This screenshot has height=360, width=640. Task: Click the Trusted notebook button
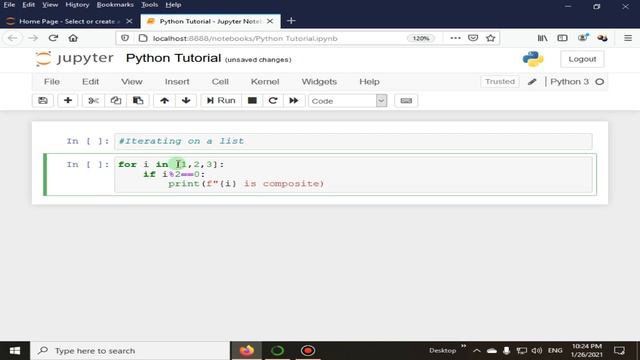click(500, 82)
